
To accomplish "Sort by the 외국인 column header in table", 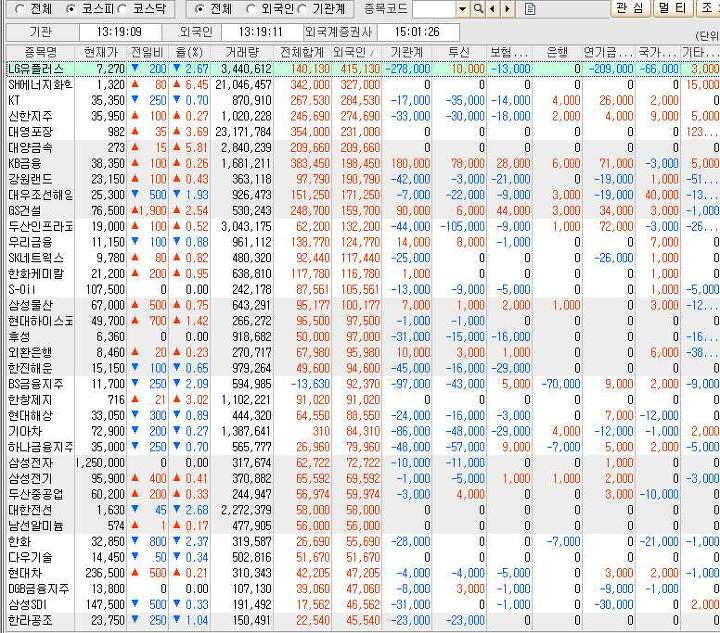I will click(x=356, y=52).
